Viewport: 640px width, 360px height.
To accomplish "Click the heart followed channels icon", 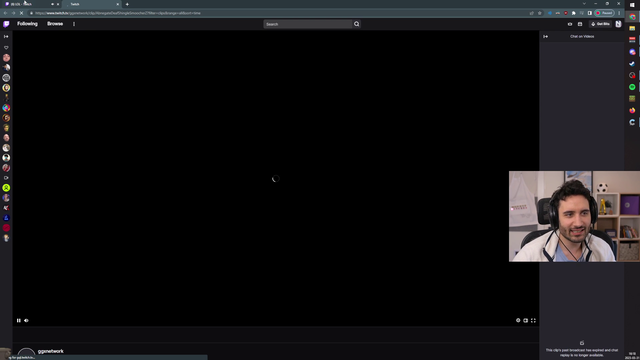I will [6, 48].
